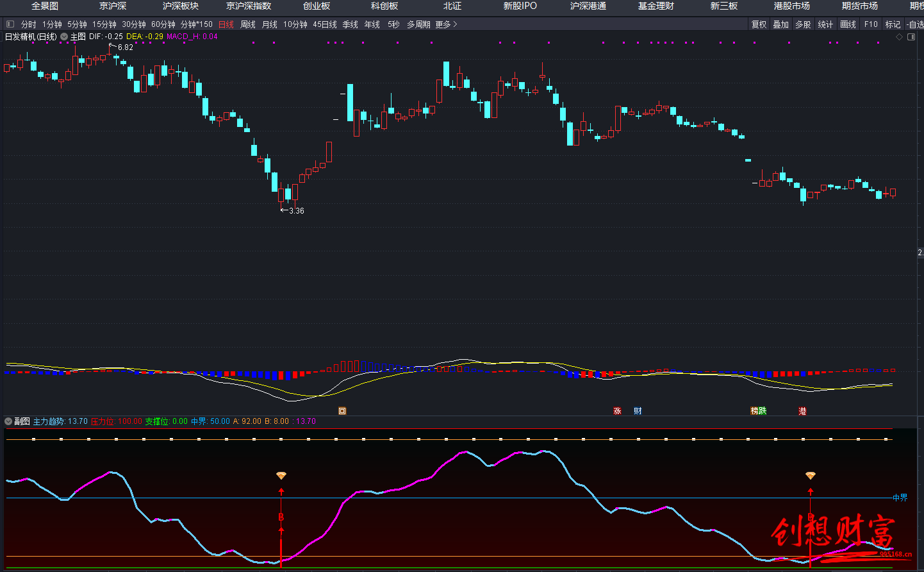This screenshot has width=924, height=572.
Task: Open the F10 company info button
Action: [x=871, y=24]
